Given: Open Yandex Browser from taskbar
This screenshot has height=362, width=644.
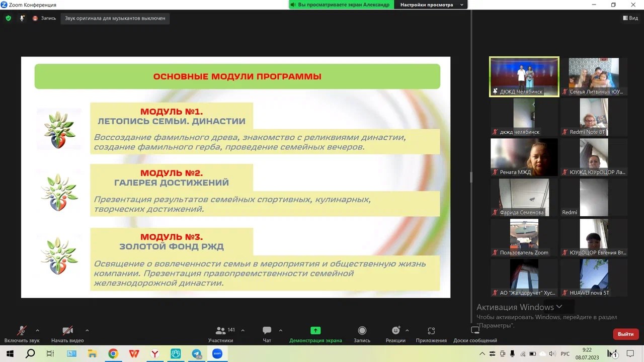Looking at the screenshot, I should [154, 353].
